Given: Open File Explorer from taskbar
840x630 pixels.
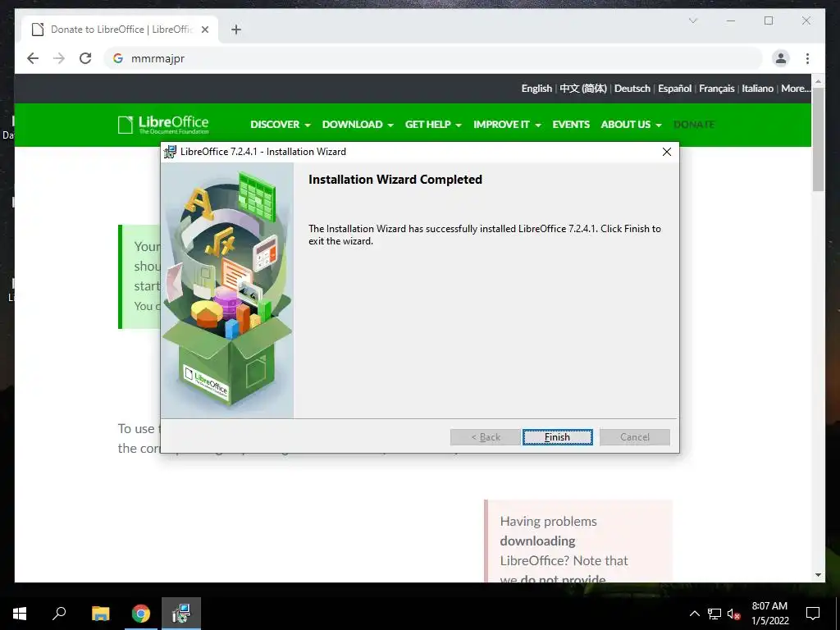Looking at the screenshot, I should [x=100, y=614].
